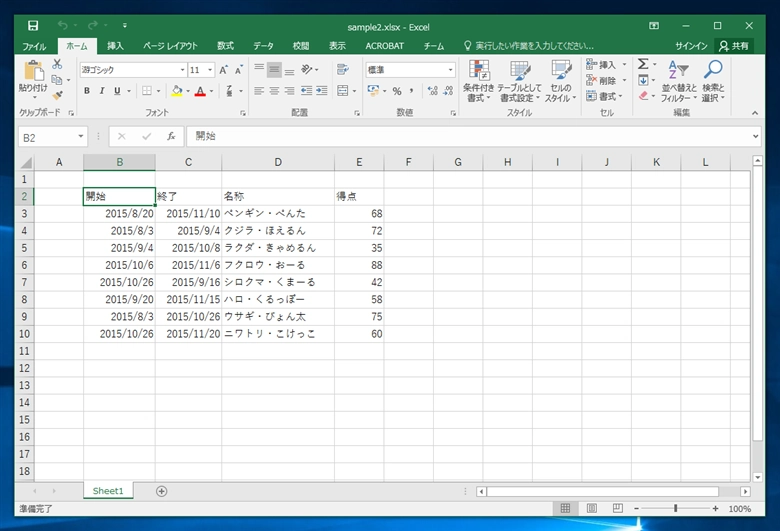780x531 pixels.
Task: Select the Format Painter brush icon
Action: (x=58, y=95)
